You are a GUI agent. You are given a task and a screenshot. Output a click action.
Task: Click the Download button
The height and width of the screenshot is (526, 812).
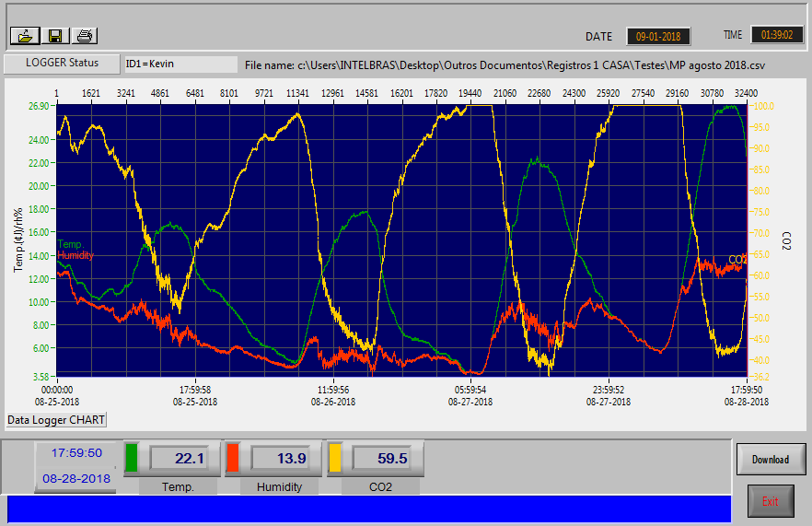(771, 459)
